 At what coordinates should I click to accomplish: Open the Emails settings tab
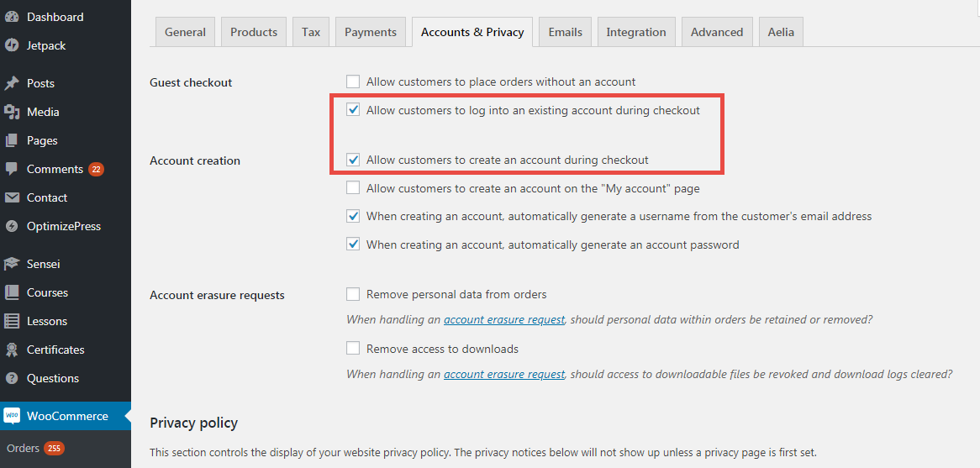point(565,32)
